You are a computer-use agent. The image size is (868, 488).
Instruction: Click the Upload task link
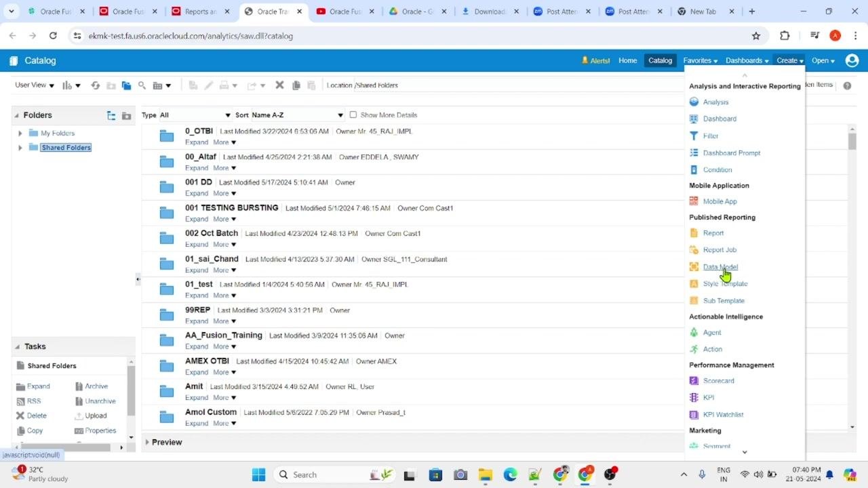pos(96,416)
